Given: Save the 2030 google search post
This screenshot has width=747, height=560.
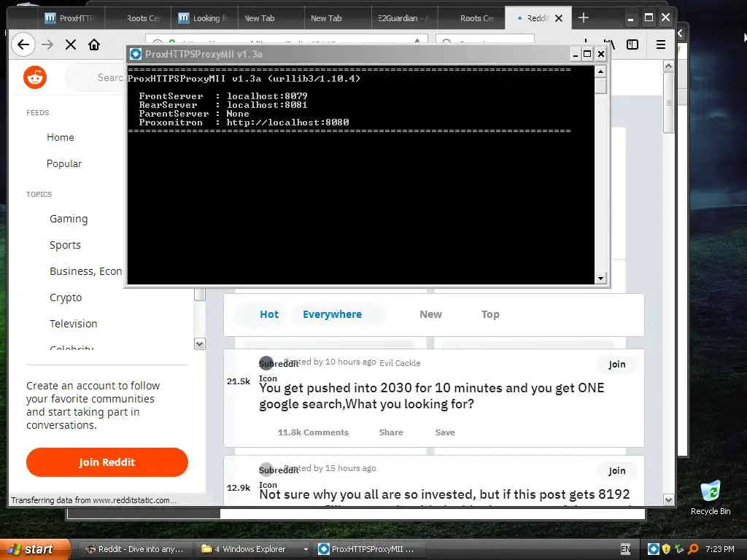Looking at the screenshot, I should 445,432.
